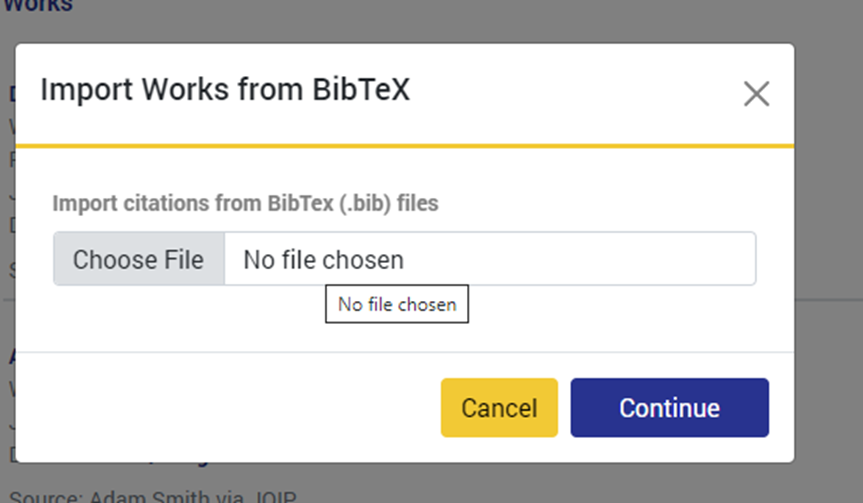
Task: Click the "No file chosen" tooltip
Action: pyautogui.click(x=397, y=304)
